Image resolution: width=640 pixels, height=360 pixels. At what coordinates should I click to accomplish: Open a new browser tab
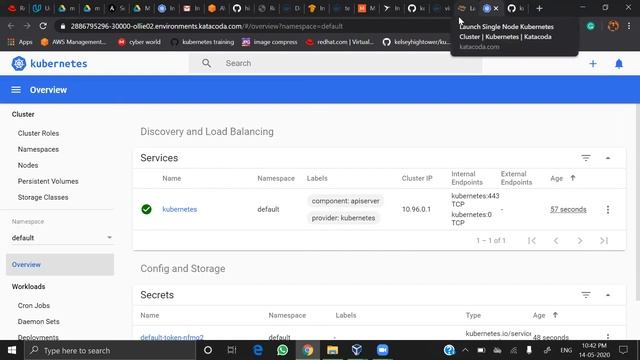click(x=539, y=8)
